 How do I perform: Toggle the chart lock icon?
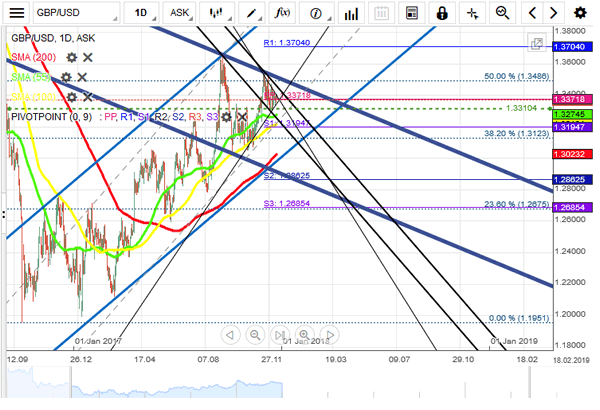coord(441,13)
